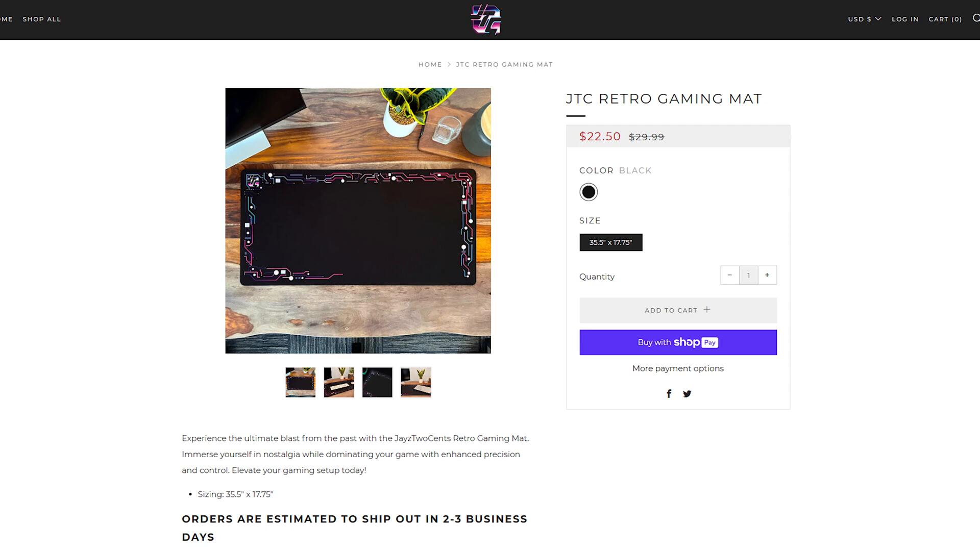This screenshot has width=980, height=551.
Task: Share the product on Facebook
Action: coord(669,393)
